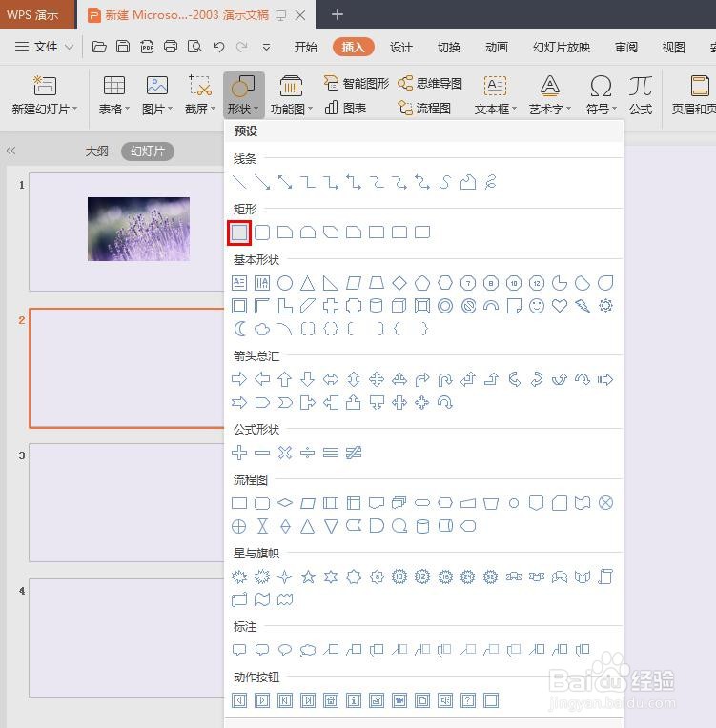Select the lightning bolt shape
The width and height of the screenshot is (716, 728).
[x=583, y=306]
